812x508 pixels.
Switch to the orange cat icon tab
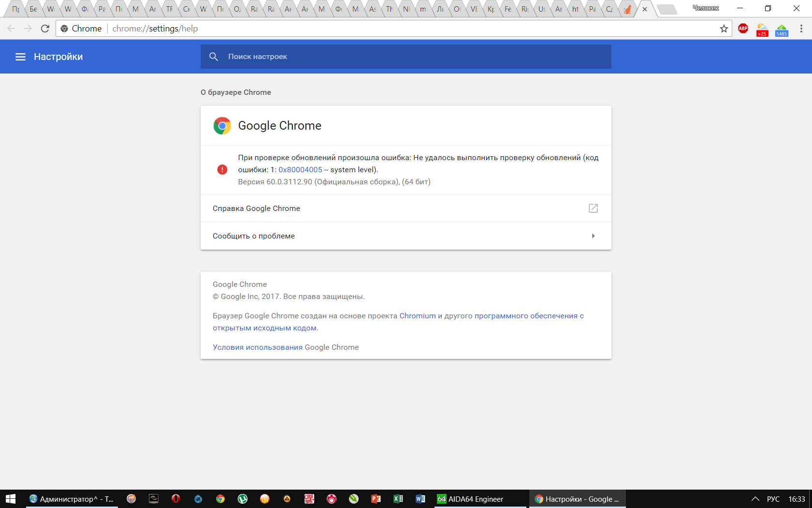point(627,9)
